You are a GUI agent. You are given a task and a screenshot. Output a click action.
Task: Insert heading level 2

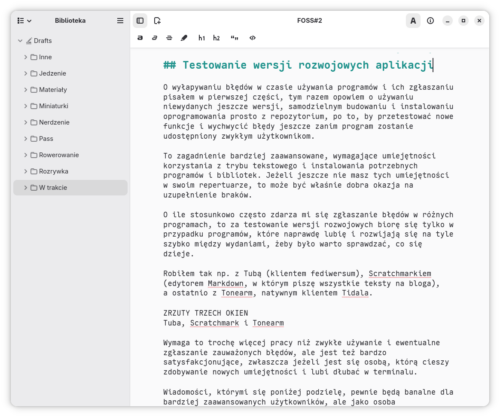click(216, 38)
